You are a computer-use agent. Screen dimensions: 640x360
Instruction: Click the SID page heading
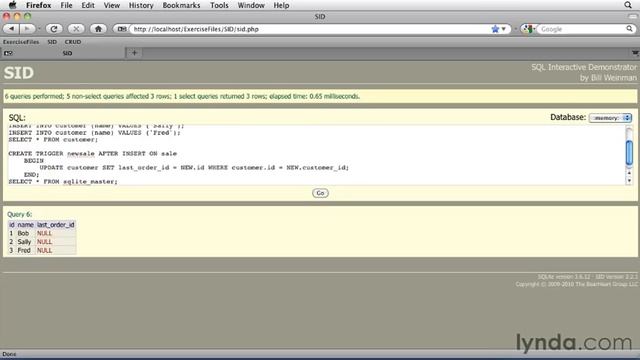(x=19, y=73)
